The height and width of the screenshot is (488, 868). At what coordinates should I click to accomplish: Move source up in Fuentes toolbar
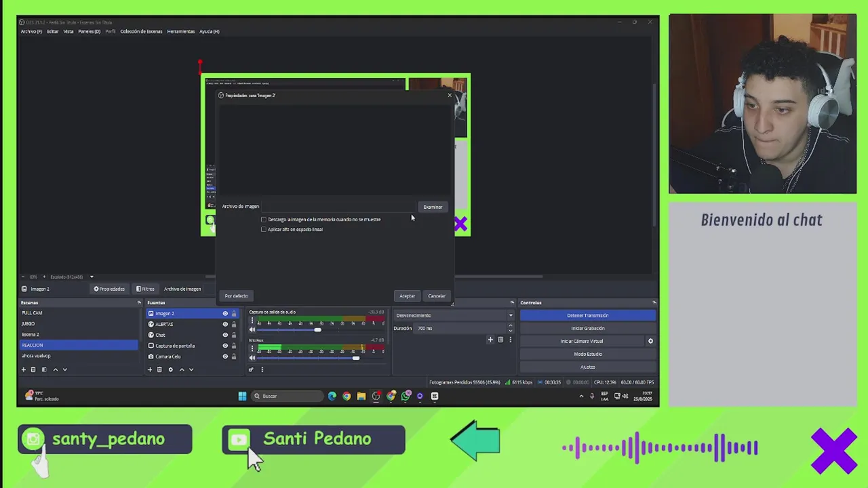point(181,369)
